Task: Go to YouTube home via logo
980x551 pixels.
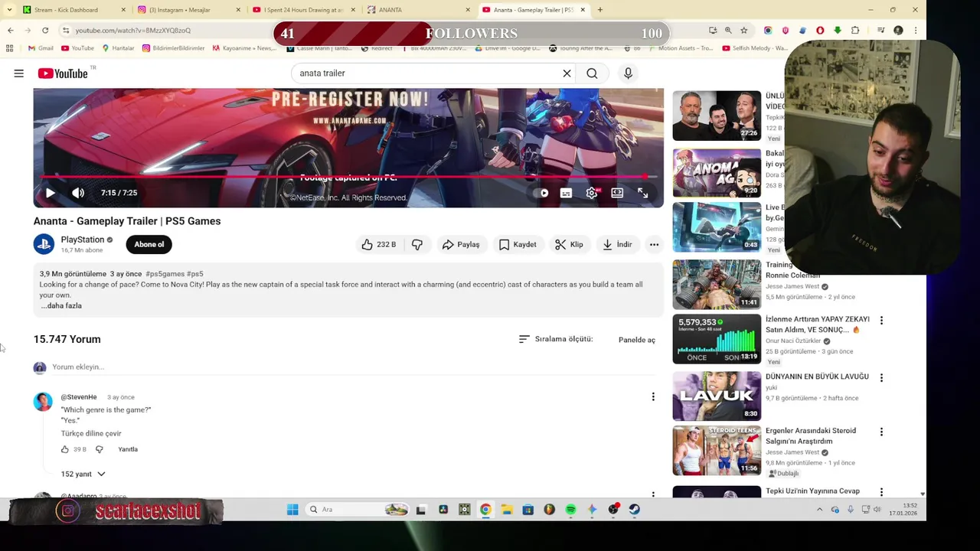Action: click(63, 73)
